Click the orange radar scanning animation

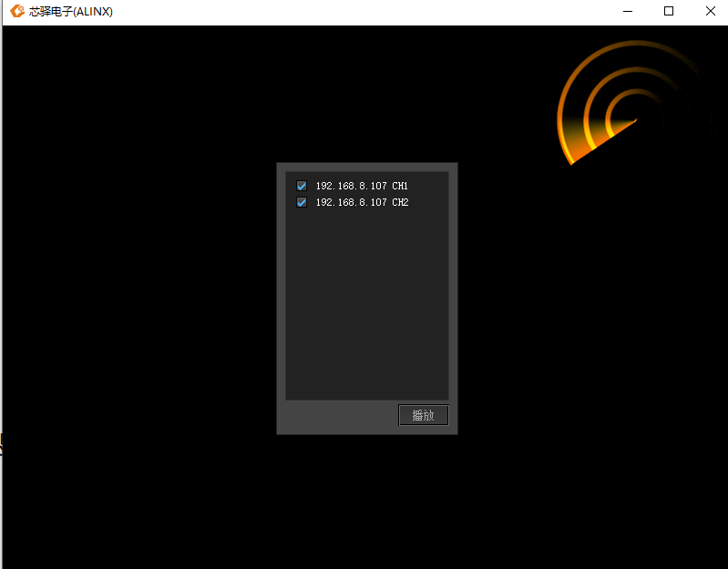pyautogui.click(x=636, y=105)
